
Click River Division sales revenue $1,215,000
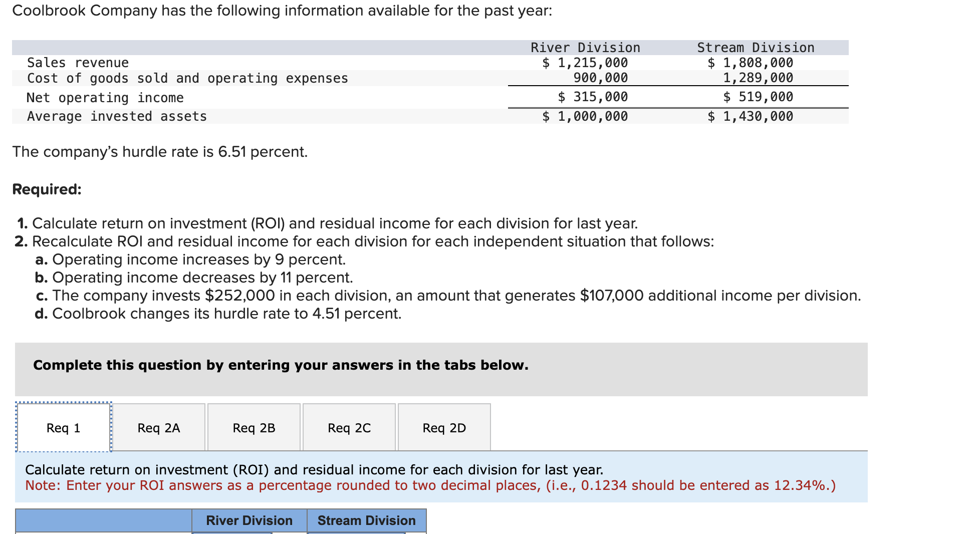(585, 63)
